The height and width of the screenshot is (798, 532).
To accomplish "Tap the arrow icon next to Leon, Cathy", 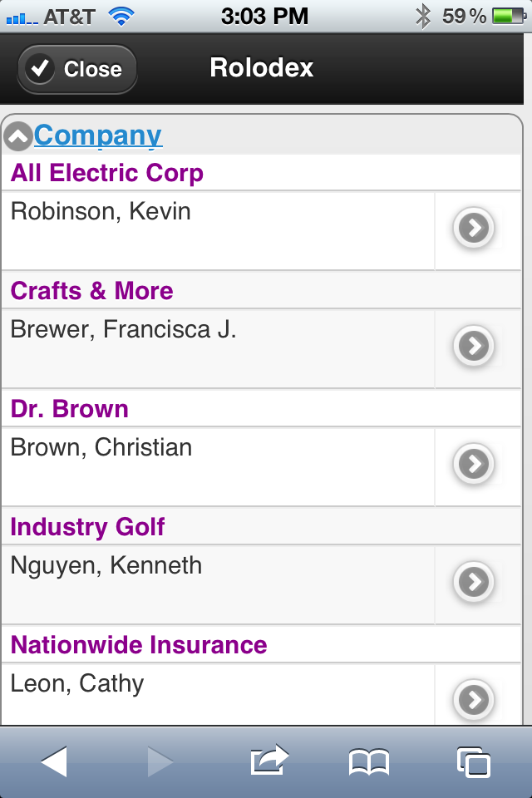I will coord(474,700).
